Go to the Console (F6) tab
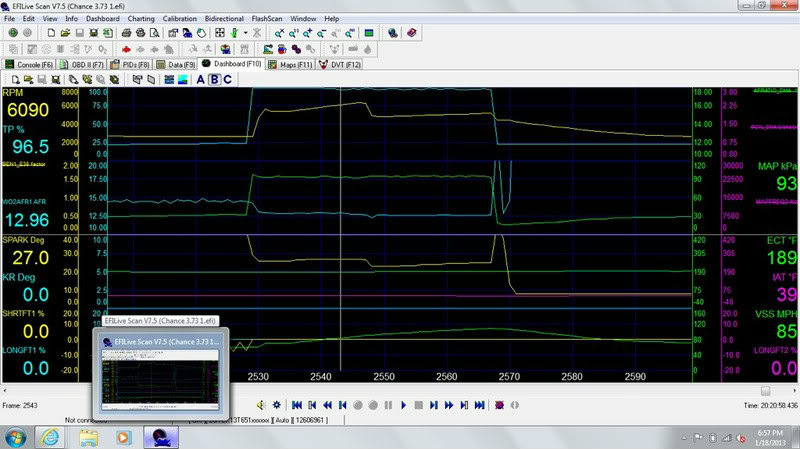This screenshot has height=449, width=800. point(32,64)
